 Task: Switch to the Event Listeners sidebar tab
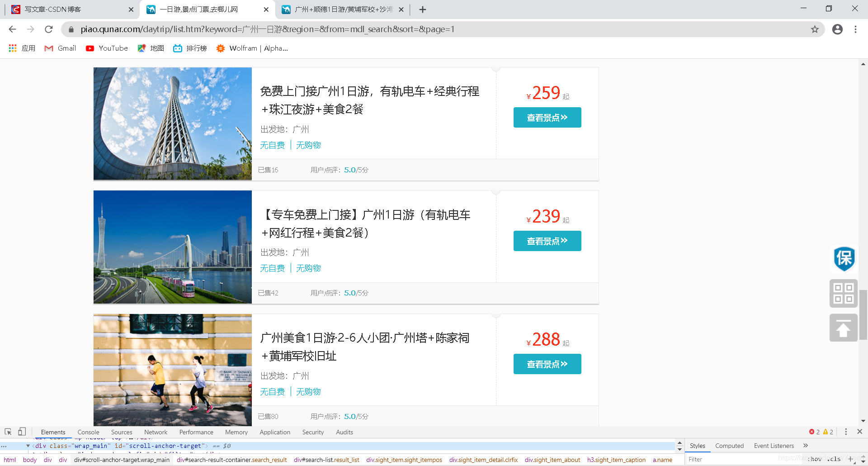[774, 446]
